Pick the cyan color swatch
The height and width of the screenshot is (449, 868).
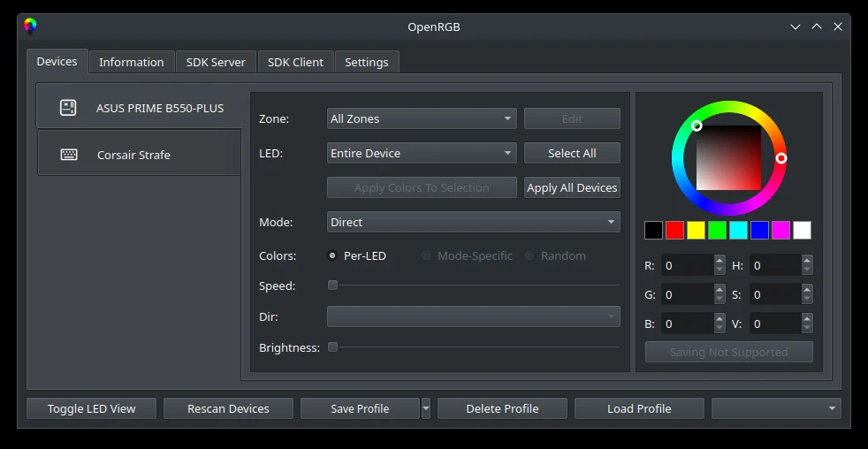pyautogui.click(x=738, y=230)
